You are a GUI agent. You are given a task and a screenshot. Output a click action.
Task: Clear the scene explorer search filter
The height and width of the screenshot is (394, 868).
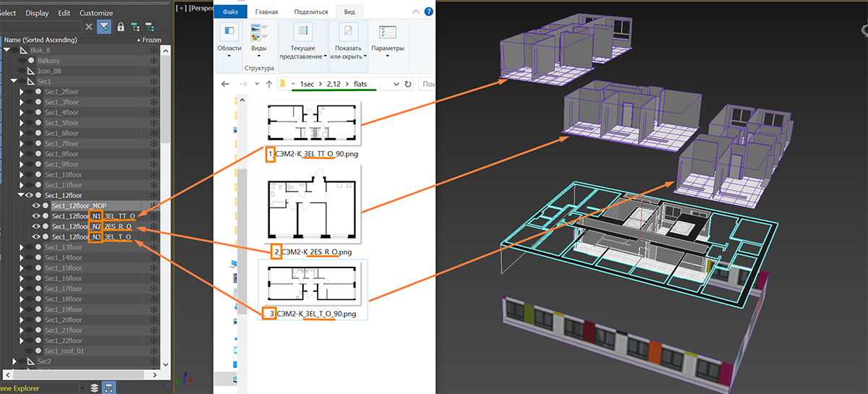click(88, 27)
